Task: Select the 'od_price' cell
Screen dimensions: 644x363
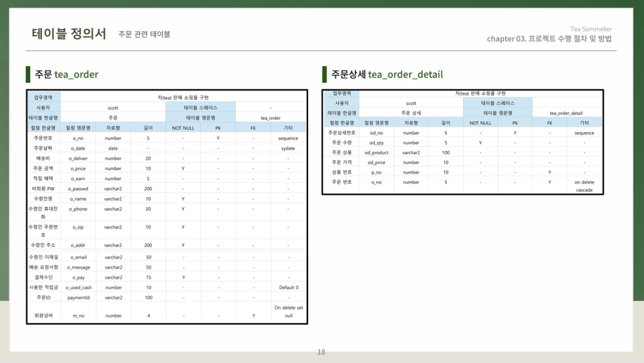Action: [x=376, y=162]
